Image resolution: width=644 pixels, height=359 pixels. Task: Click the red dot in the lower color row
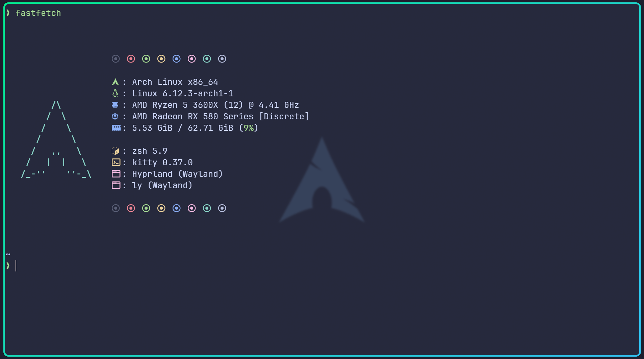pyautogui.click(x=131, y=208)
